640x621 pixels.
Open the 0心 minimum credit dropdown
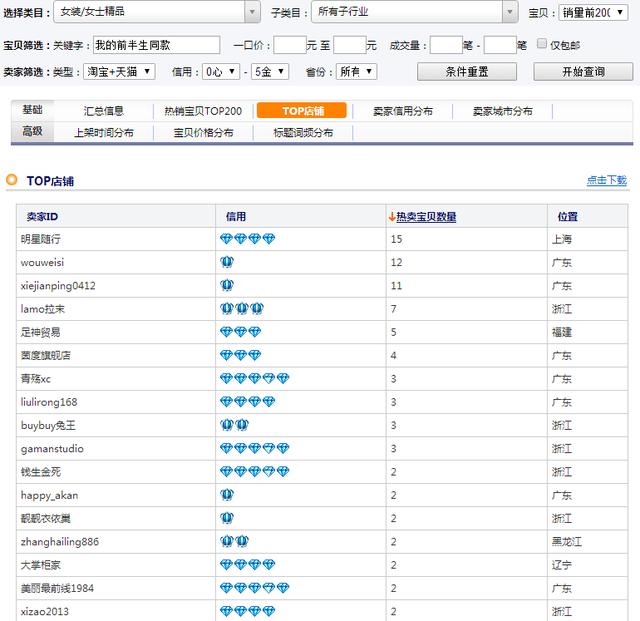point(221,72)
